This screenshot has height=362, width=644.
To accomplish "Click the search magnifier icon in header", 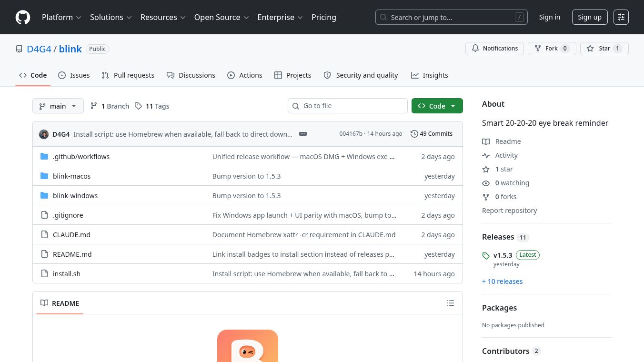I will point(383,18).
